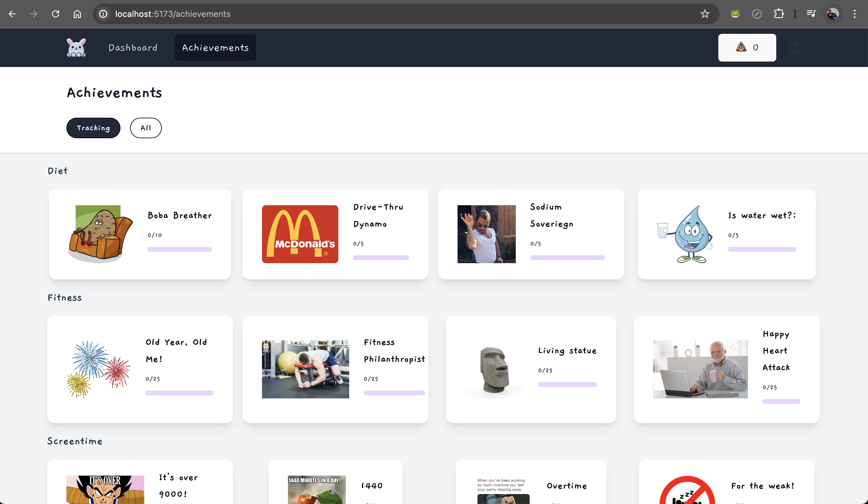Click the poop emoji points counter

click(x=747, y=48)
